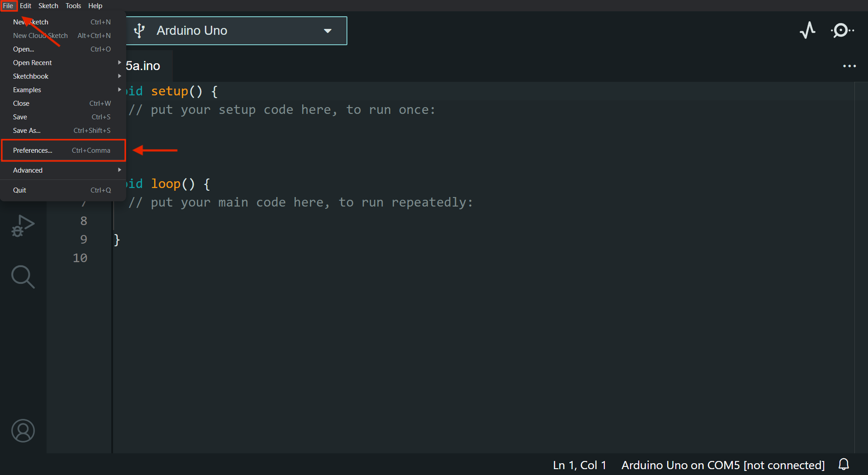Select the Help menu
Viewport: 868px width, 475px height.
click(x=95, y=5)
